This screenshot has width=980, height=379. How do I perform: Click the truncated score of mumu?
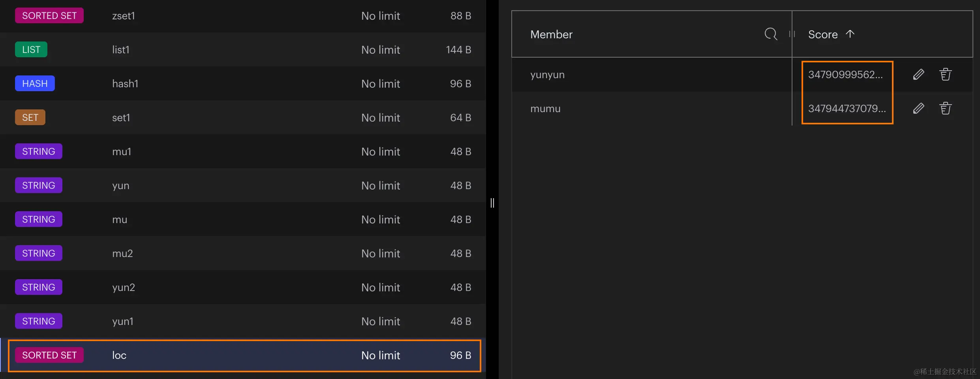pos(847,109)
